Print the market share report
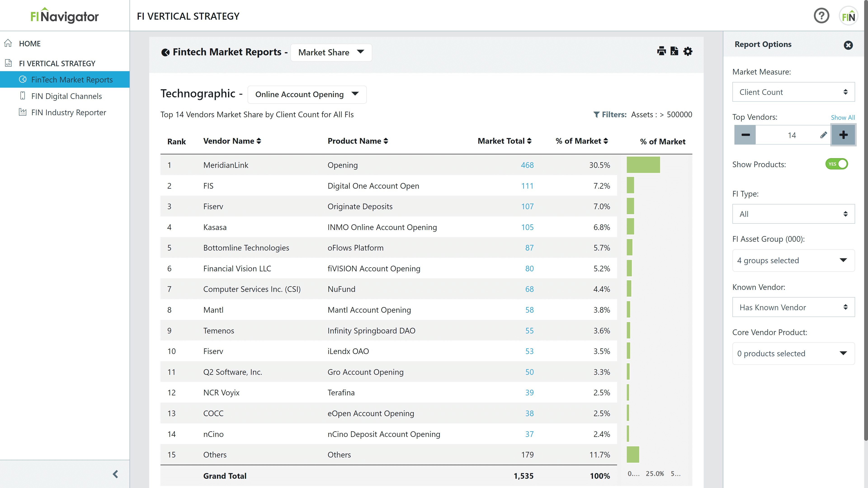 [661, 51]
